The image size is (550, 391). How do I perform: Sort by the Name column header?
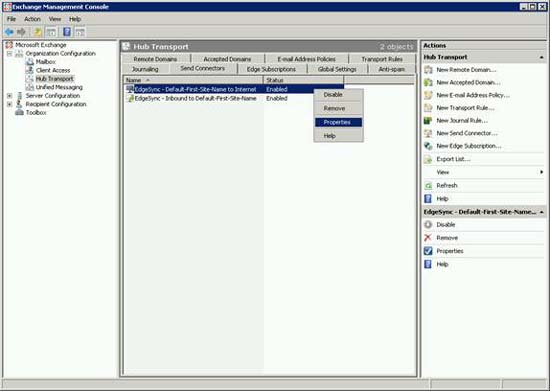tap(193, 80)
